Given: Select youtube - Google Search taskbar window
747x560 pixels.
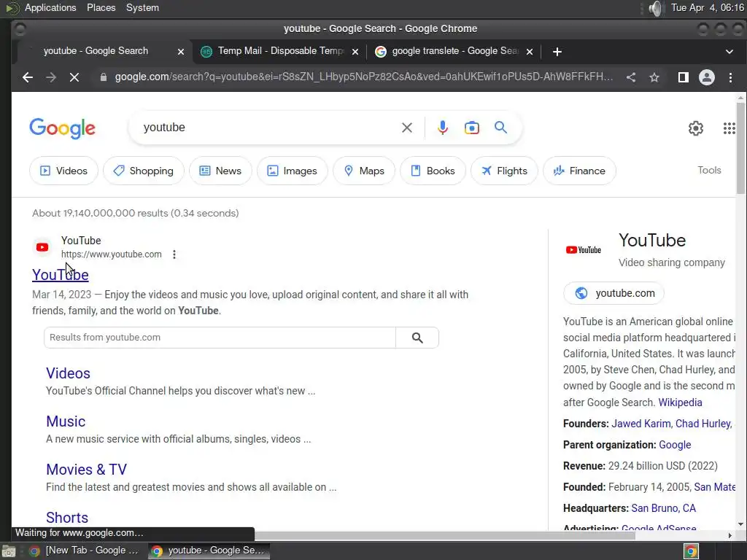Looking at the screenshot, I should tap(209, 551).
